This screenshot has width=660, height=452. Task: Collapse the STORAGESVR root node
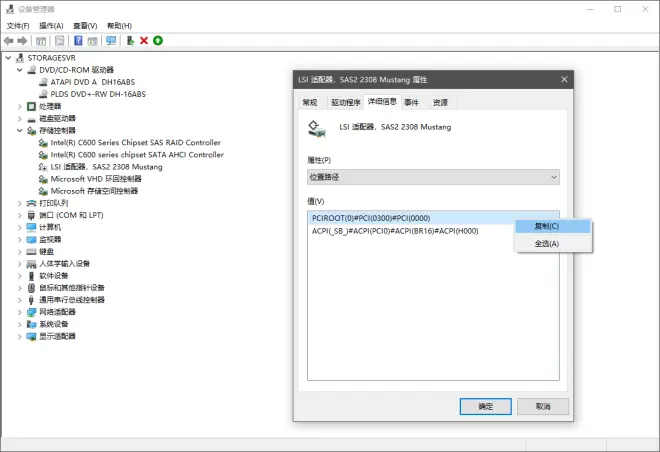tap(8, 58)
